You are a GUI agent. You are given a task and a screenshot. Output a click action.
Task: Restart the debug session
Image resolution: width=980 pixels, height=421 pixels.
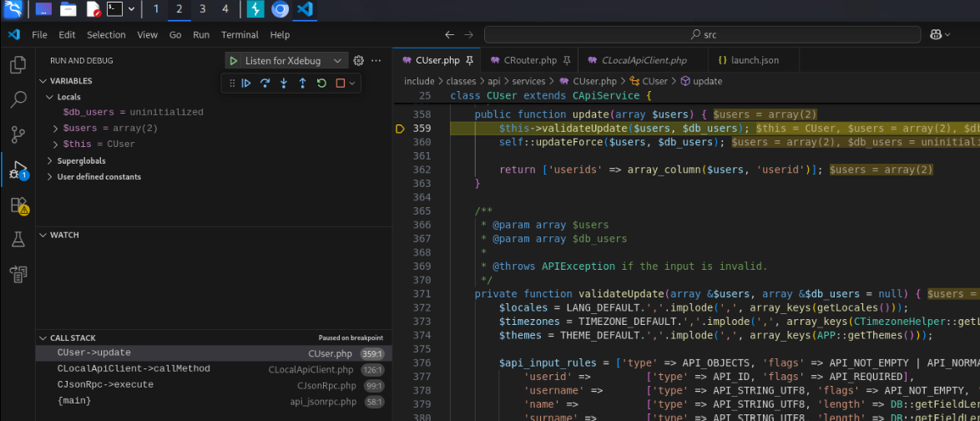(x=321, y=84)
